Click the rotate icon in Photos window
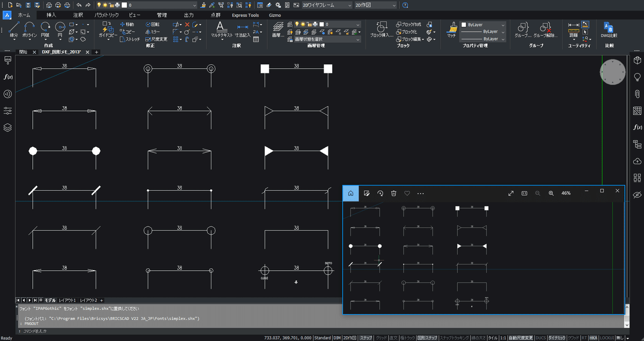Screen dimensions: 644x341 tap(380, 193)
